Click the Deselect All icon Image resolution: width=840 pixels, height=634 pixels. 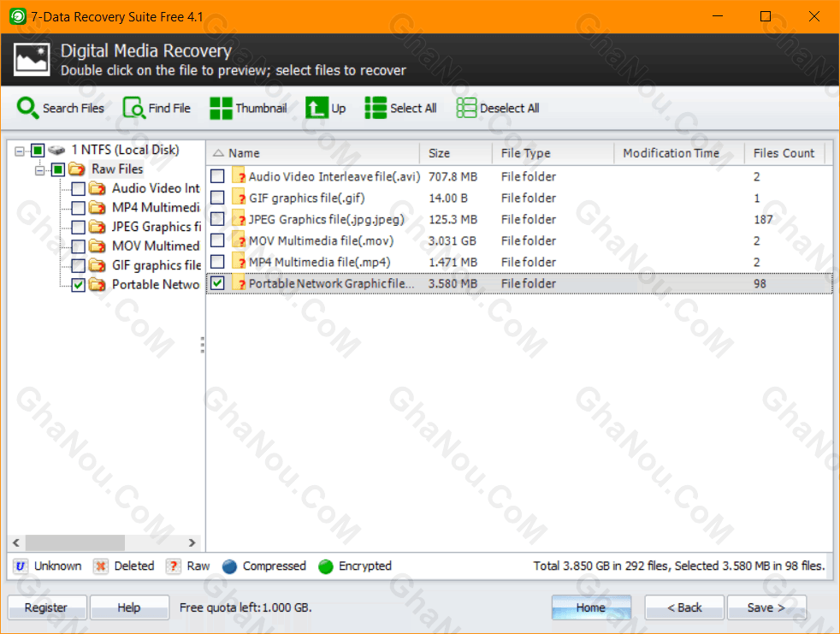(466, 108)
